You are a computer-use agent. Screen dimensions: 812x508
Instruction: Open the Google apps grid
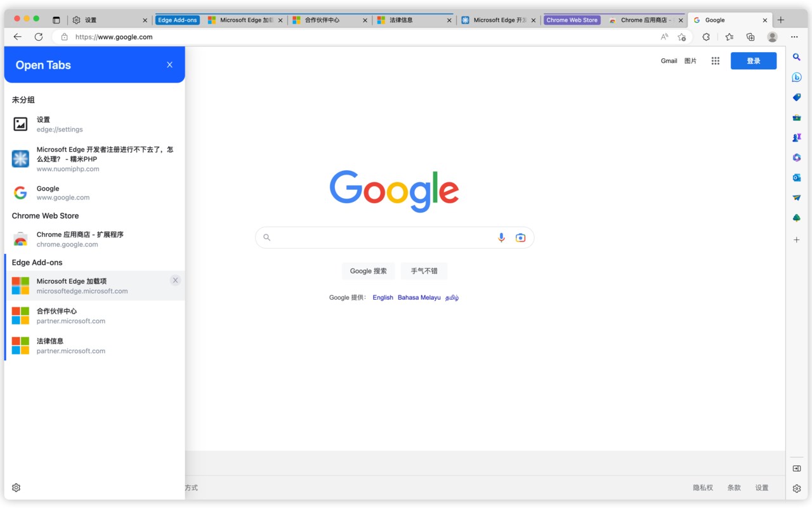[716, 61]
